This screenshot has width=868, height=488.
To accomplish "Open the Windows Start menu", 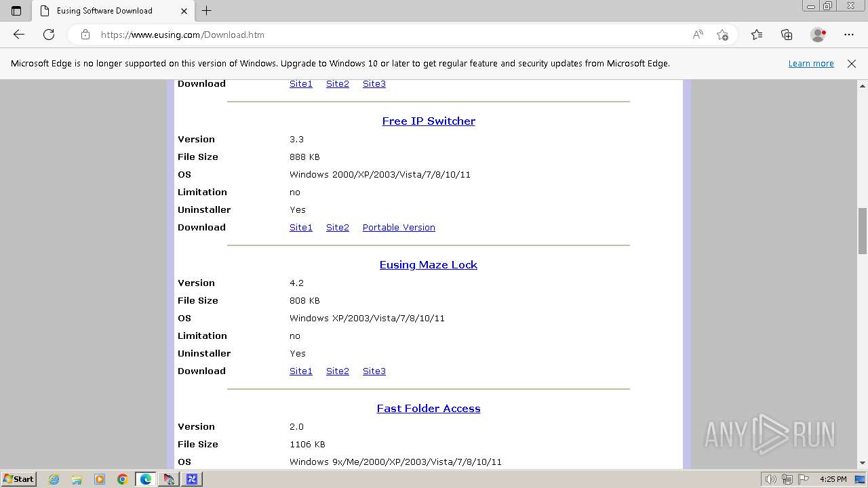I will [x=18, y=479].
